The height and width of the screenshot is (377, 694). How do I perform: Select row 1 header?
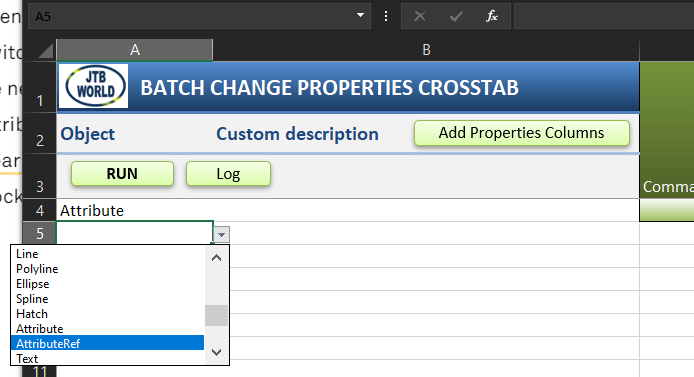(40, 87)
